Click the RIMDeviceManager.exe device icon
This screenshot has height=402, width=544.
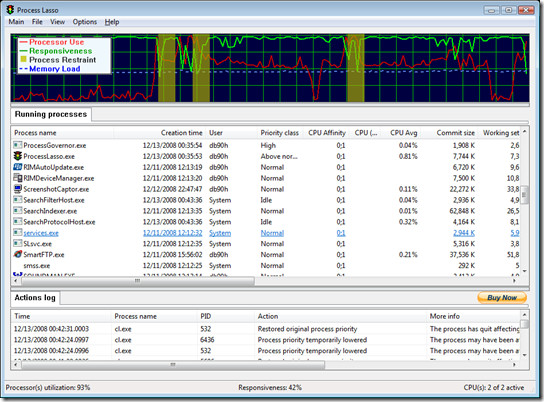point(17,178)
